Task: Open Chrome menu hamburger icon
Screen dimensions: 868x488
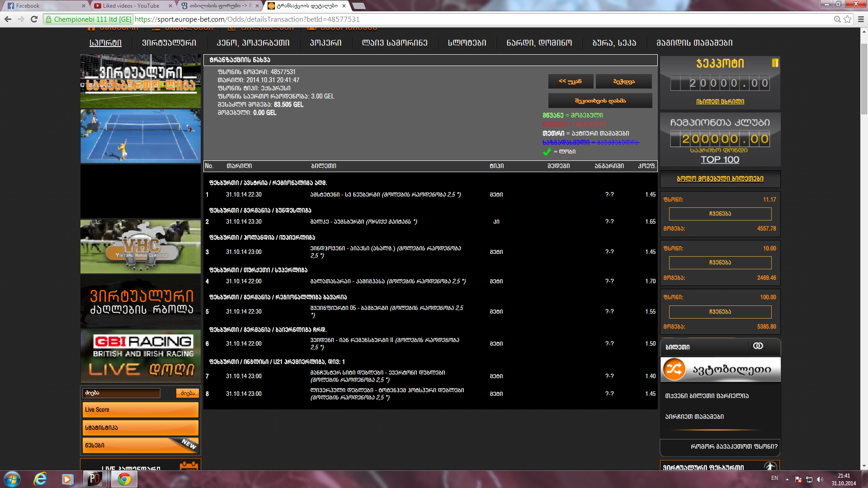Action: pos(861,19)
